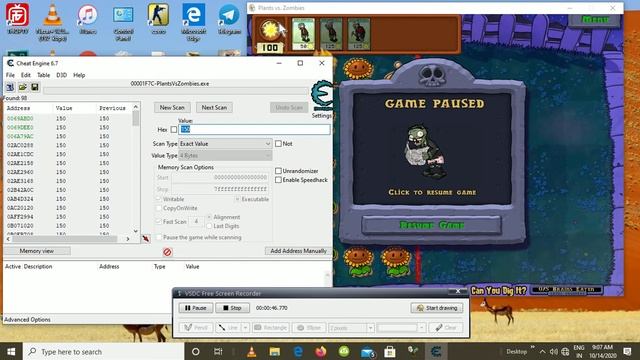Show hidden system tray icons
The width and height of the screenshot is (640, 360).
[542, 351]
